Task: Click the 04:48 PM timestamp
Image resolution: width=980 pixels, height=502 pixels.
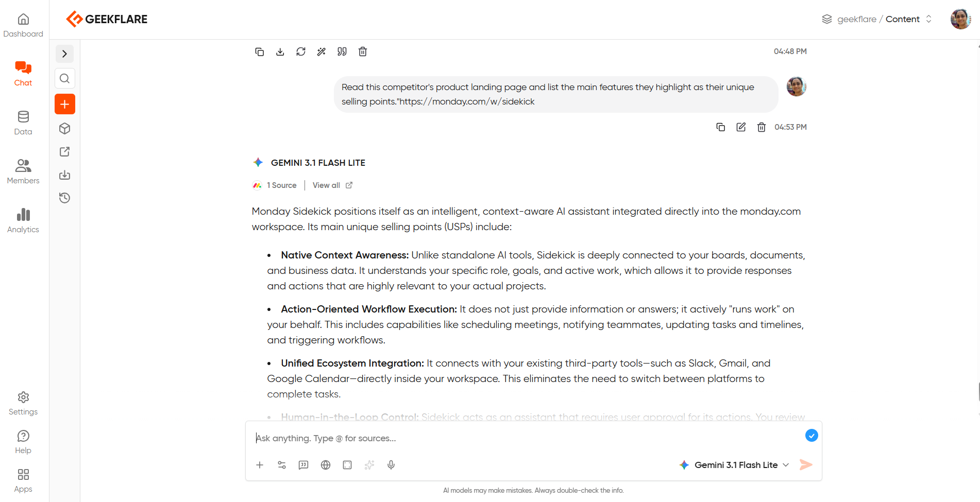Action: pos(790,51)
